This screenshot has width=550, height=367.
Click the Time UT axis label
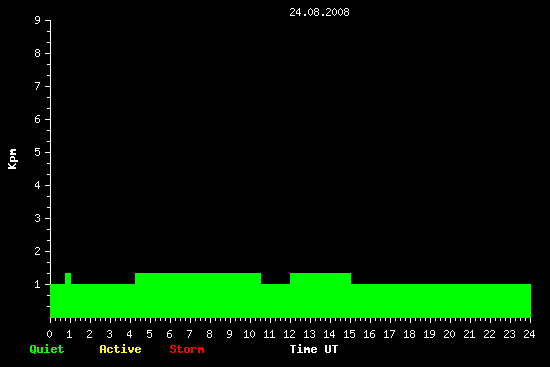(x=314, y=349)
